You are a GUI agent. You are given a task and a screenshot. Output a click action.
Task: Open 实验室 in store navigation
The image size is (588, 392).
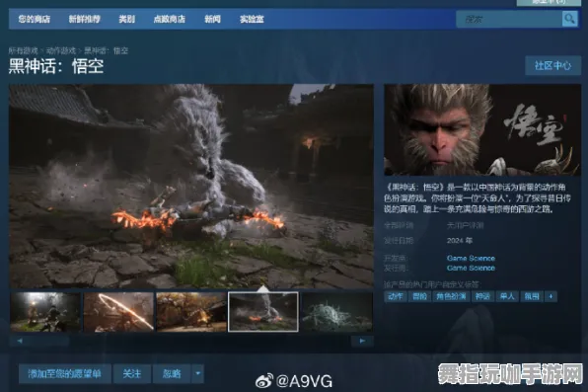(x=252, y=19)
